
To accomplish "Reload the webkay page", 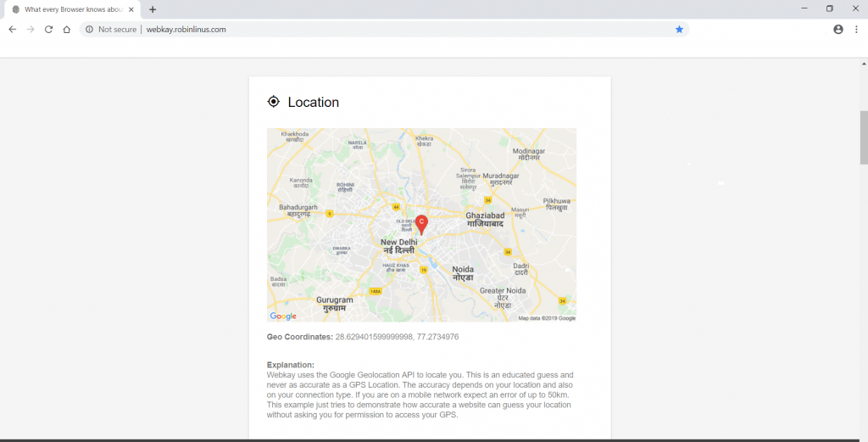I will [48, 30].
